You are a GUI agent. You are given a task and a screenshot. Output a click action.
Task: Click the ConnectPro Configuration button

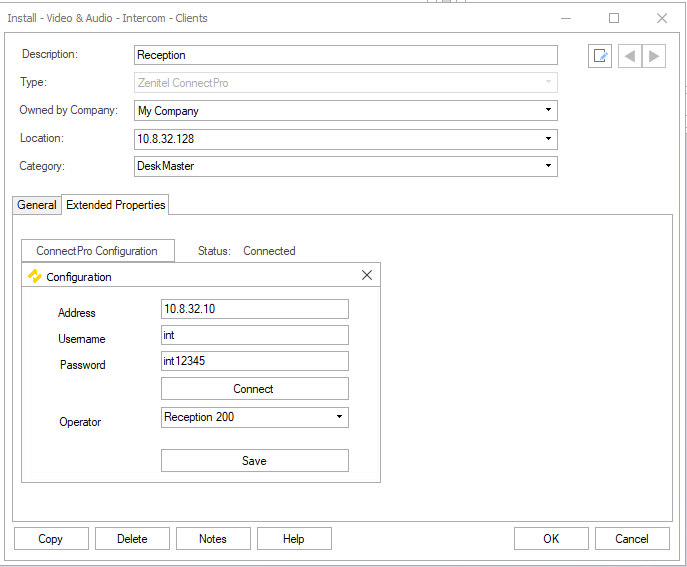[x=97, y=251]
